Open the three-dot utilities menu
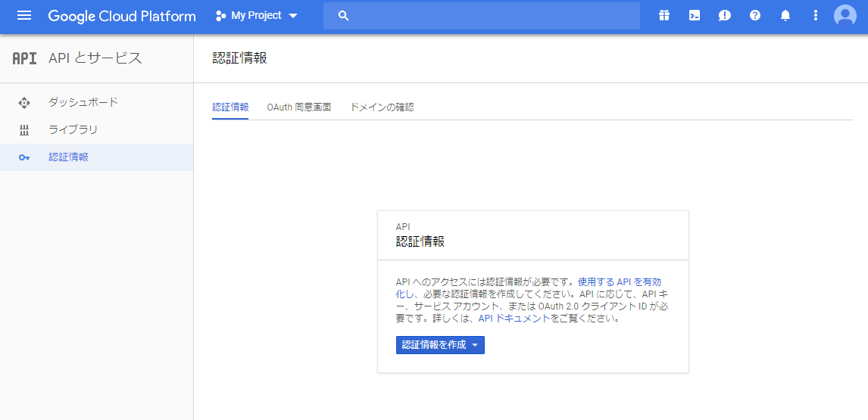 [x=816, y=15]
